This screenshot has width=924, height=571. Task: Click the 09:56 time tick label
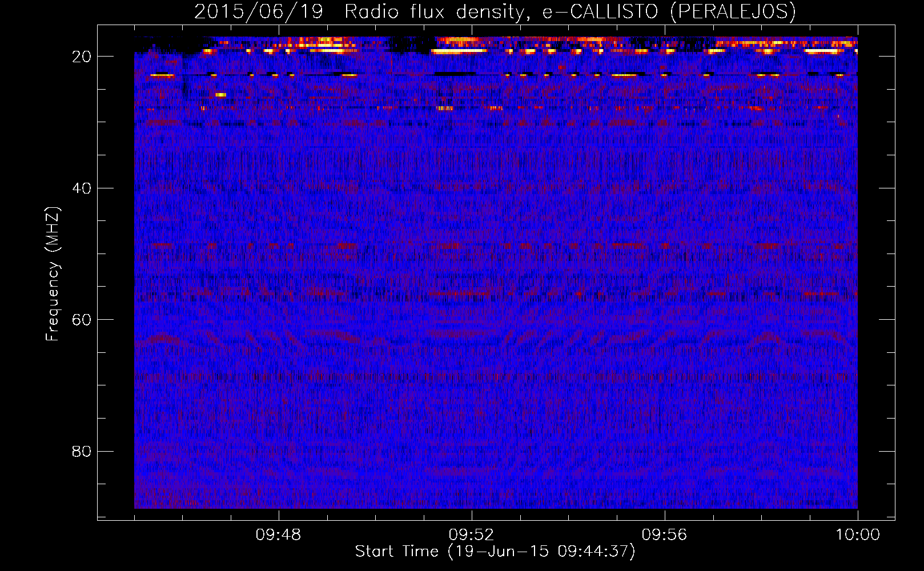click(x=665, y=535)
